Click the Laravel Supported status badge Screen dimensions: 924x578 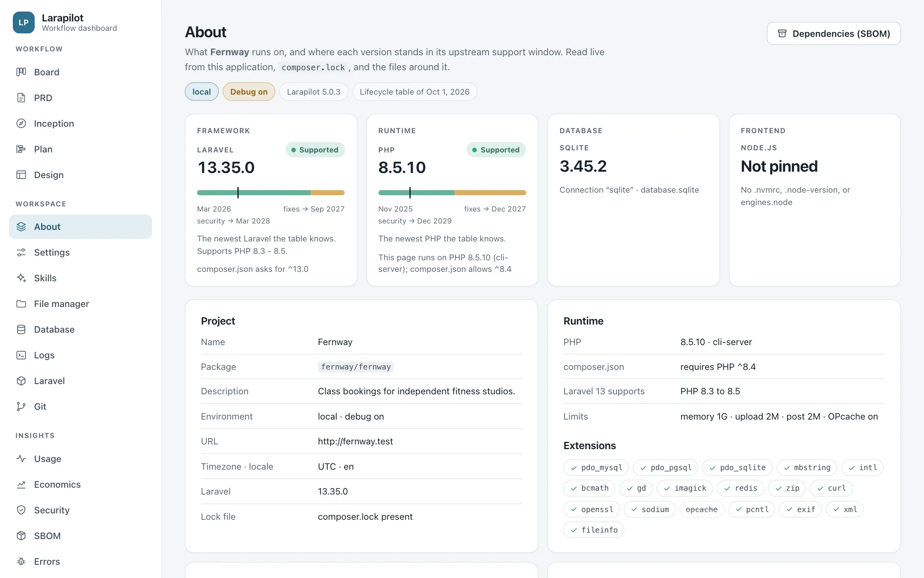[x=315, y=149]
